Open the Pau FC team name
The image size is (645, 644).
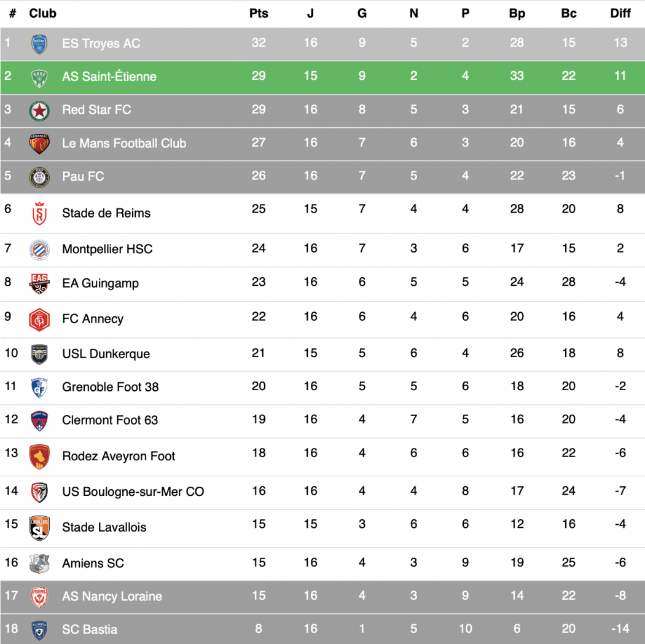click(x=83, y=176)
